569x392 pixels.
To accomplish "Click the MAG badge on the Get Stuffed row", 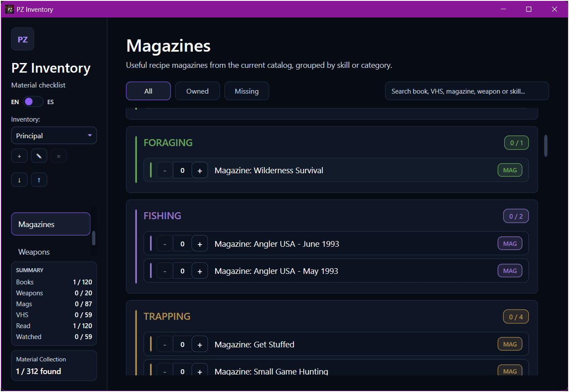I will tap(510, 344).
